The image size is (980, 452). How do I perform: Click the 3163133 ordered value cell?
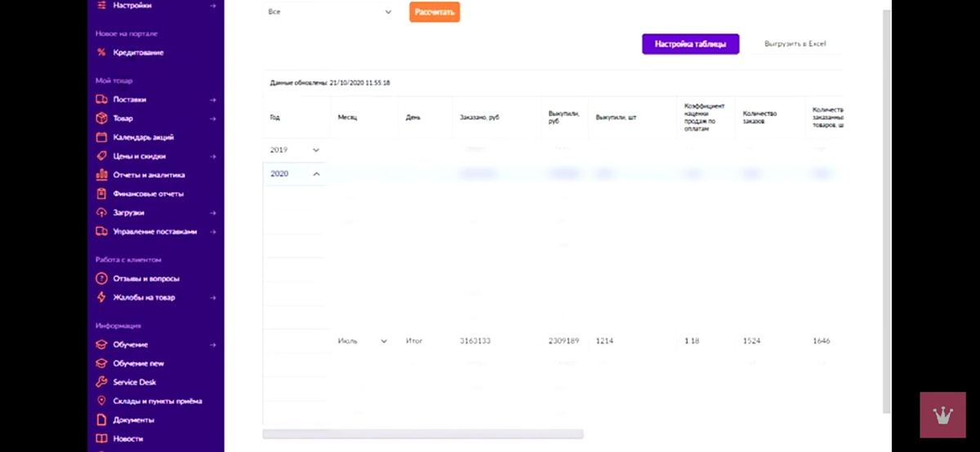tap(475, 341)
